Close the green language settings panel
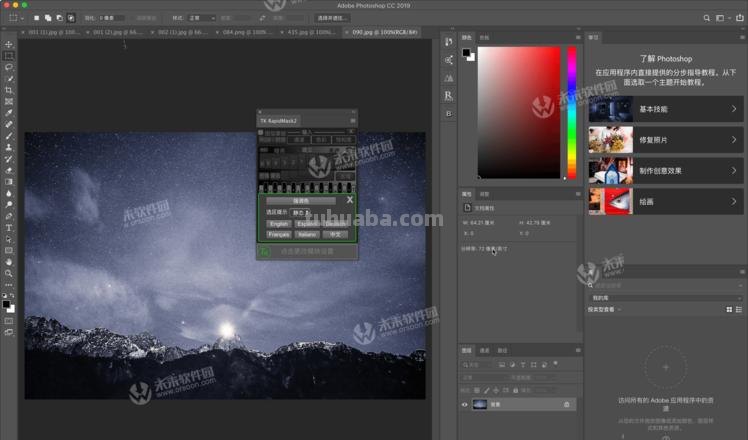Screen dimensions: 748x440 coord(349,200)
